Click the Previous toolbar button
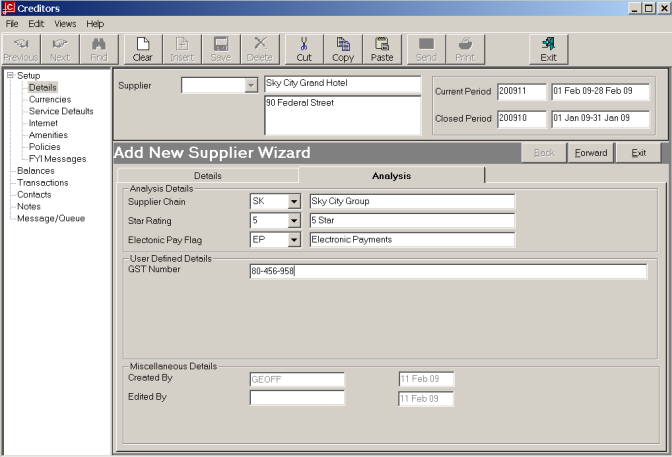The height and width of the screenshot is (457, 672). pos(21,49)
